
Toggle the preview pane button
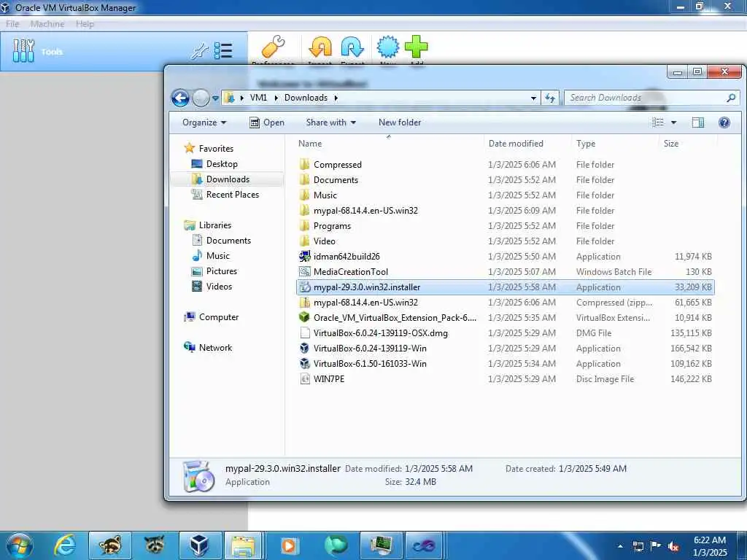[x=698, y=122]
